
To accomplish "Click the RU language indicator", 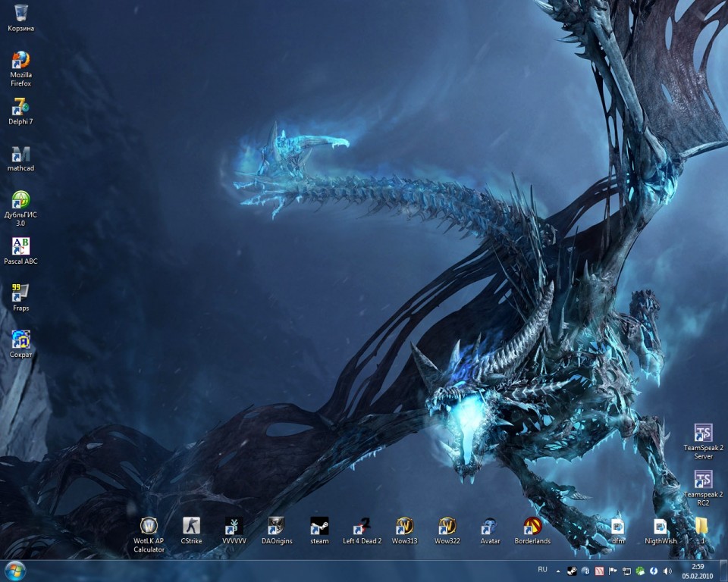I will tap(542, 569).
